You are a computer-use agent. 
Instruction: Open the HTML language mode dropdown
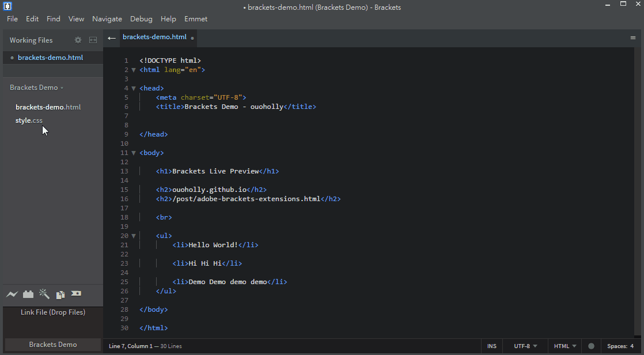(x=565, y=346)
